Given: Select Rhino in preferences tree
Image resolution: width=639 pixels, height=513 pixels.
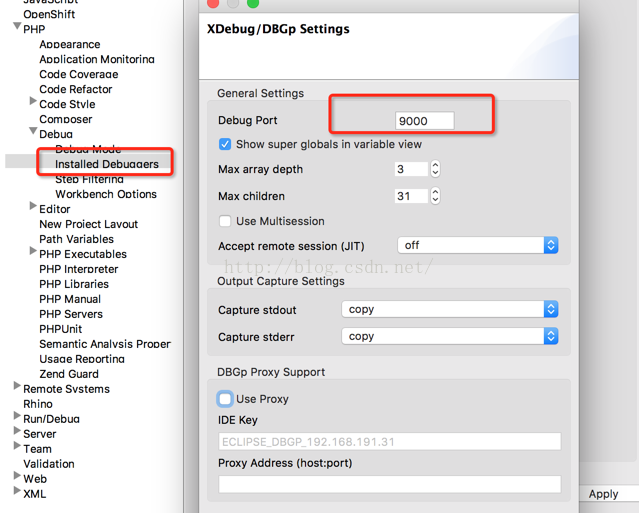Looking at the screenshot, I should click(x=38, y=404).
